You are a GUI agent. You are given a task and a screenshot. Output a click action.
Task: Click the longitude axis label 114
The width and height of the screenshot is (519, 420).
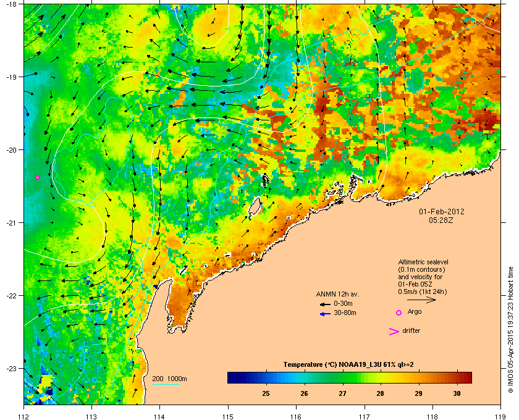pos(159,416)
